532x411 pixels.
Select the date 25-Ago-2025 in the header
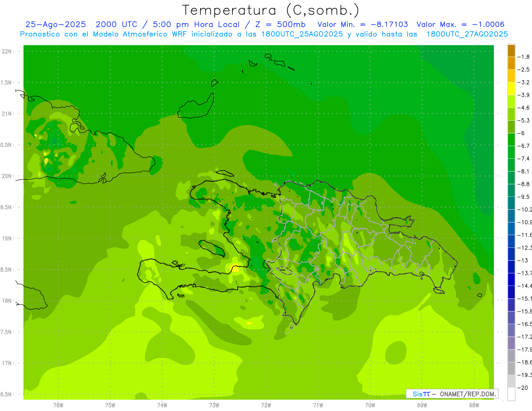pyautogui.click(x=55, y=24)
